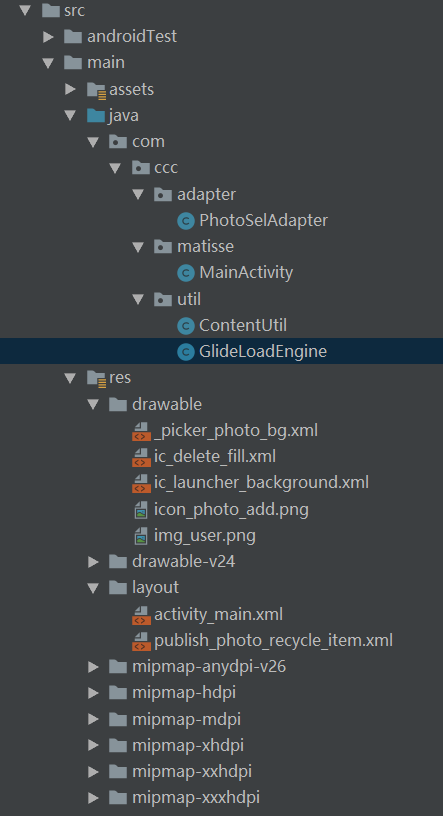Click the PhotoSelAdapter class icon
443x816 pixels.
pos(186,221)
